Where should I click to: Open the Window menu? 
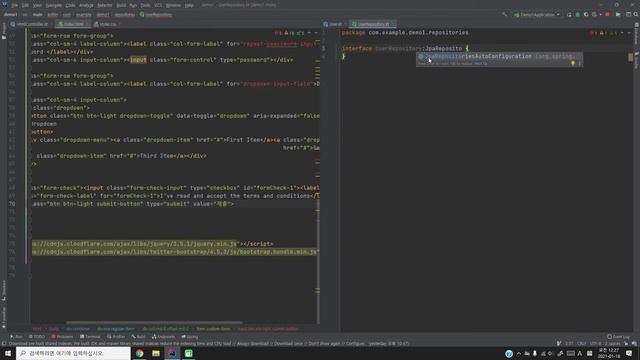[173, 5]
